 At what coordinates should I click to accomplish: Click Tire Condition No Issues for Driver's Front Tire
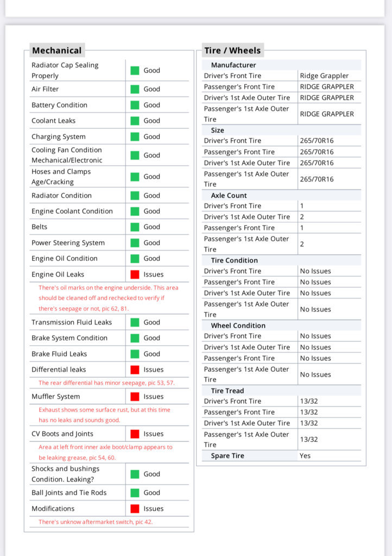(315, 271)
